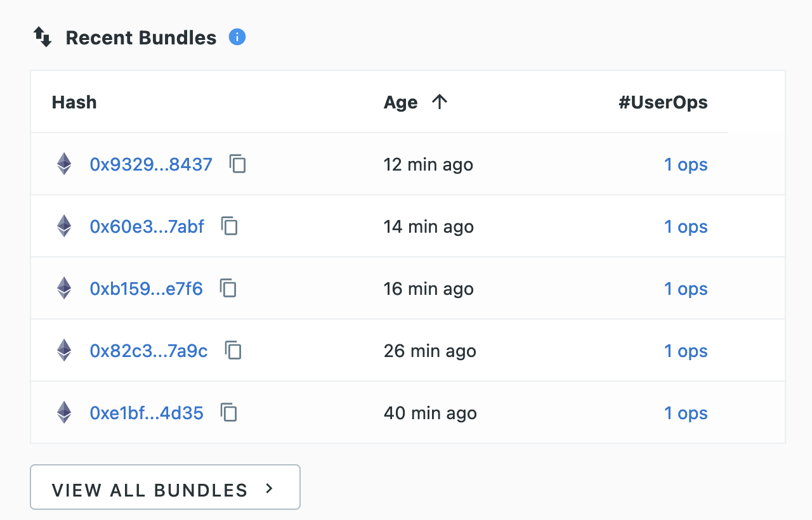
Task: View user operations for bundle 0xb159...e7f6
Action: (686, 289)
